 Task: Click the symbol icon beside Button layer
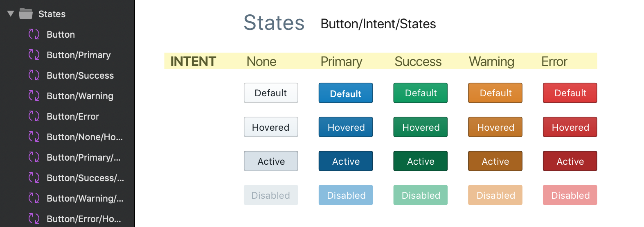[34, 34]
